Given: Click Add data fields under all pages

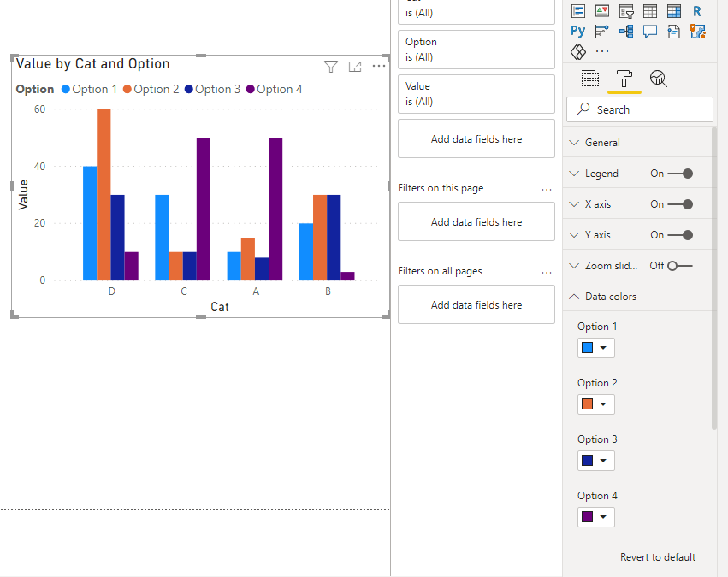Looking at the screenshot, I should click(476, 304).
